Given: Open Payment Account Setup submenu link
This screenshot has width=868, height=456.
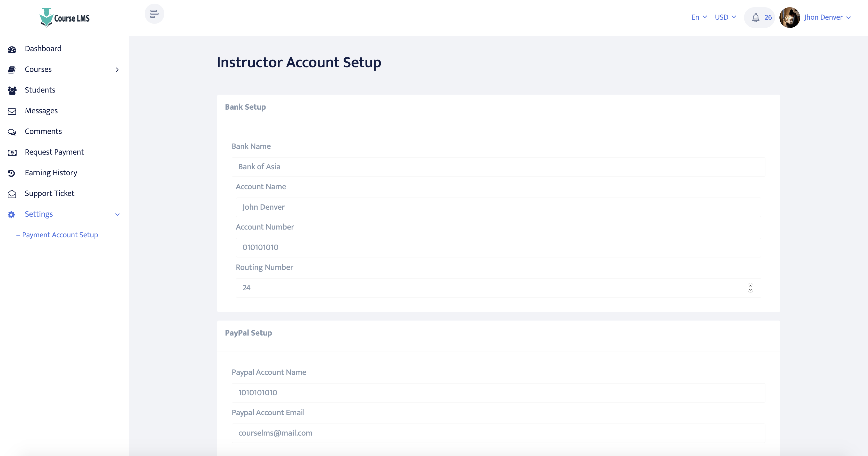Looking at the screenshot, I should pyautogui.click(x=60, y=235).
